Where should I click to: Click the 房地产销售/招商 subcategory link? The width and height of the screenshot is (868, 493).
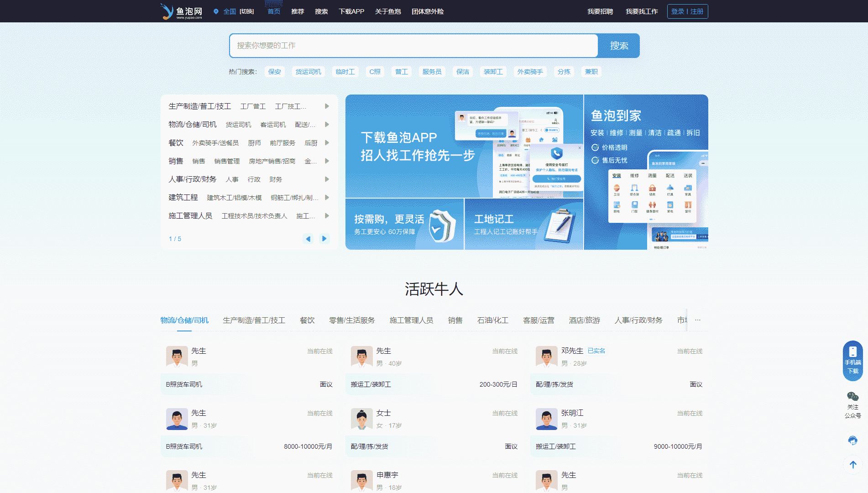272,161
